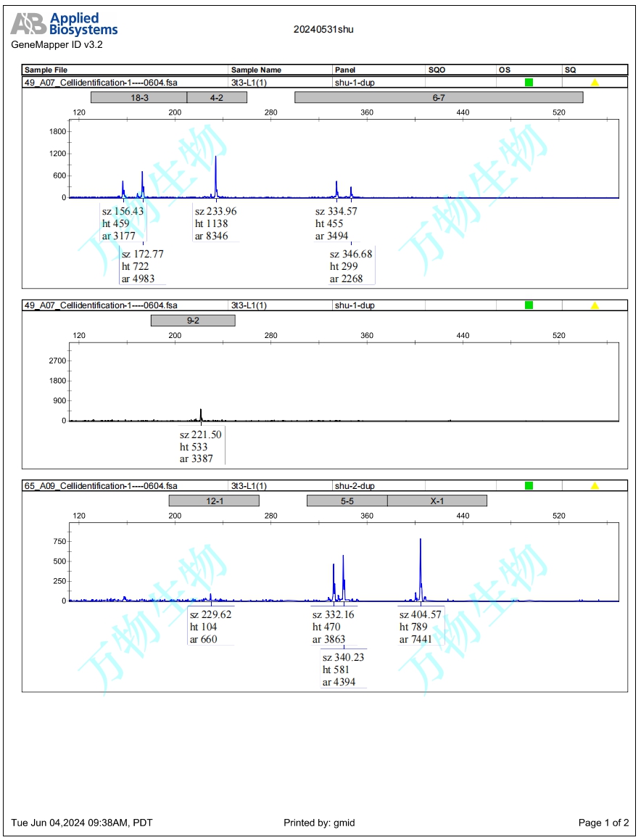Click yellow triangle in the shu-1-dup row above the 6-7 marker

pyautogui.click(x=595, y=83)
